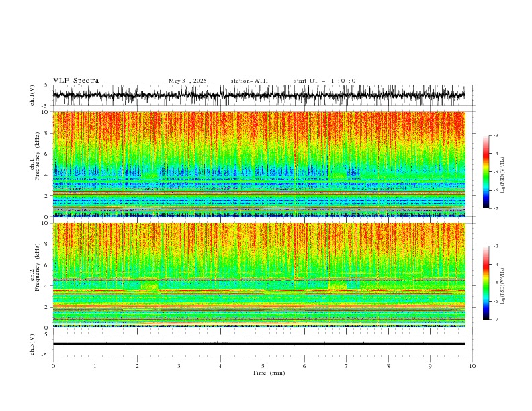Screen dimensions: 532x411
Task: Click the '1' tick on the Time axis
Action: (x=95, y=366)
